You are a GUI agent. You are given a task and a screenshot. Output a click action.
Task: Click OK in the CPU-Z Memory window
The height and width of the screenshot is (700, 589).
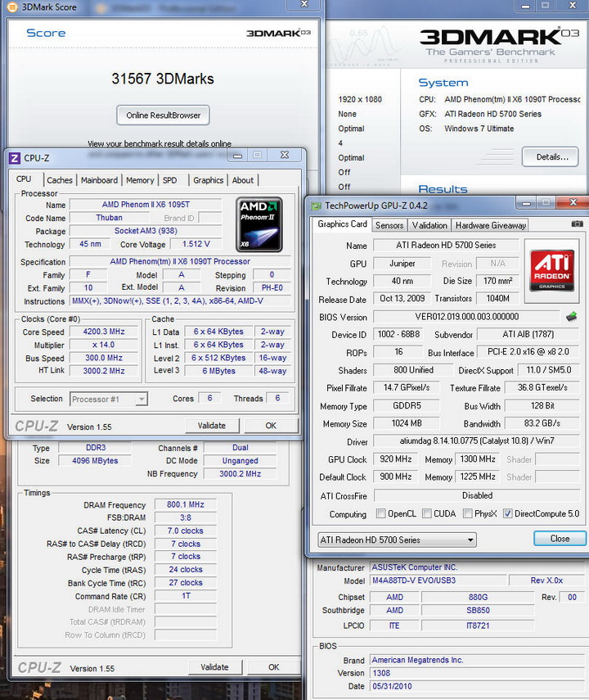coord(273,667)
